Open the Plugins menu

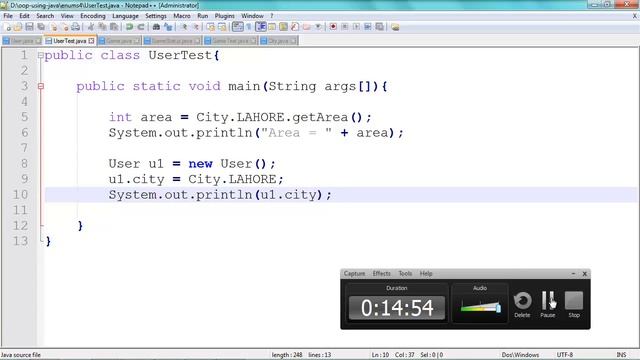[x=224, y=16]
